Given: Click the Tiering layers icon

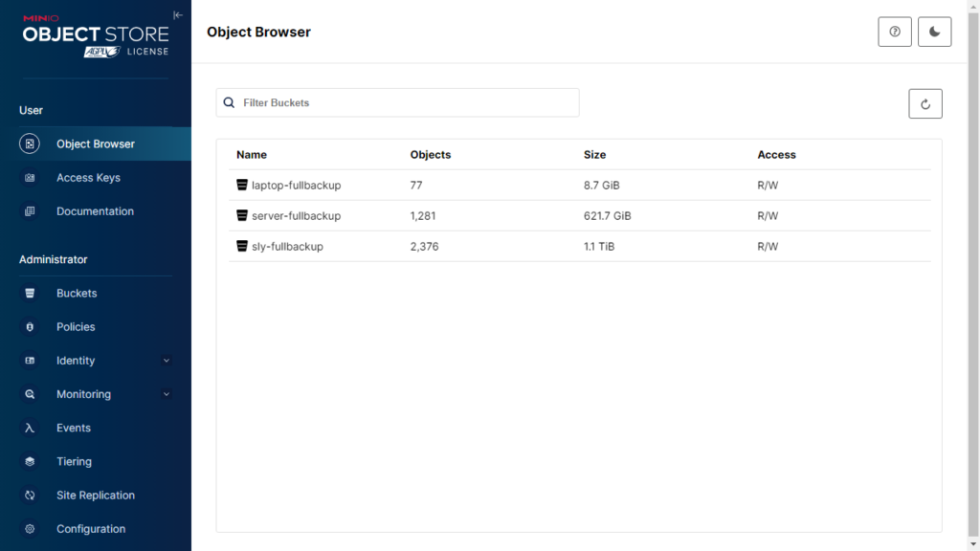Looking at the screenshot, I should pyautogui.click(x=30, y=462).
